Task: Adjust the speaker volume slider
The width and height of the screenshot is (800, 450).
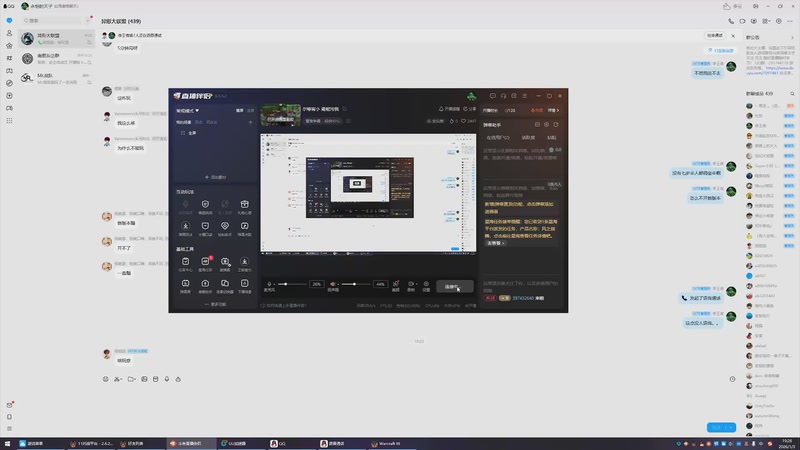Action: tap(356, 284)
